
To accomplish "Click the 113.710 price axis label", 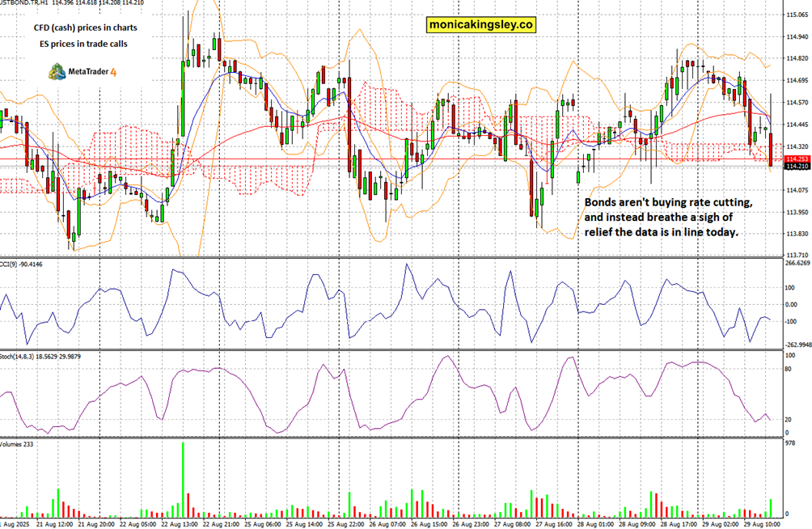I will tap(797, 255).
